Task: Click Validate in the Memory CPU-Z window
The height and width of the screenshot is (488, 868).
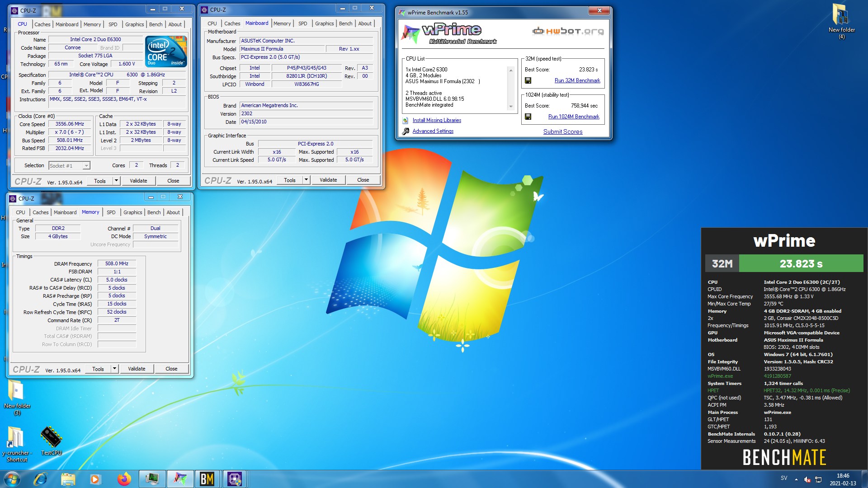Action: [137, 369]
